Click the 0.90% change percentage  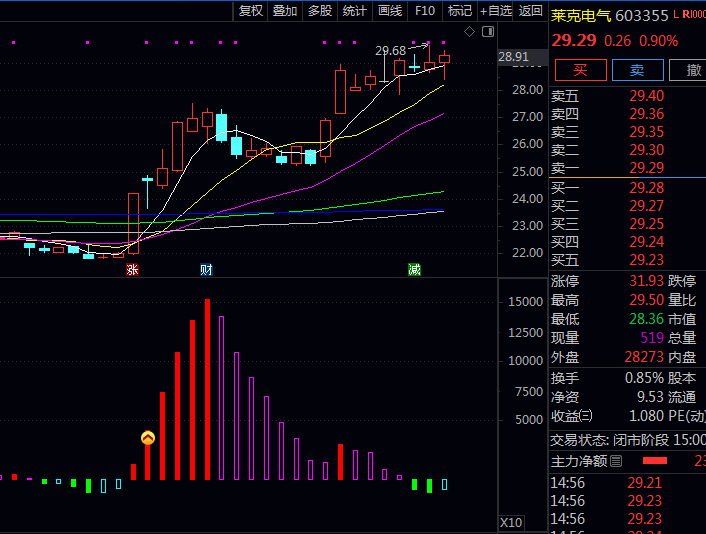coord(658,41)
